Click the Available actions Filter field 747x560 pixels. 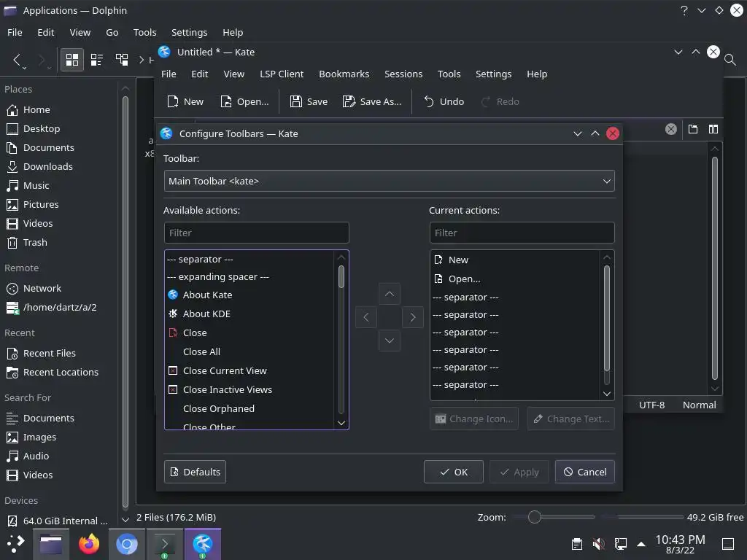(x=256, y=233)
